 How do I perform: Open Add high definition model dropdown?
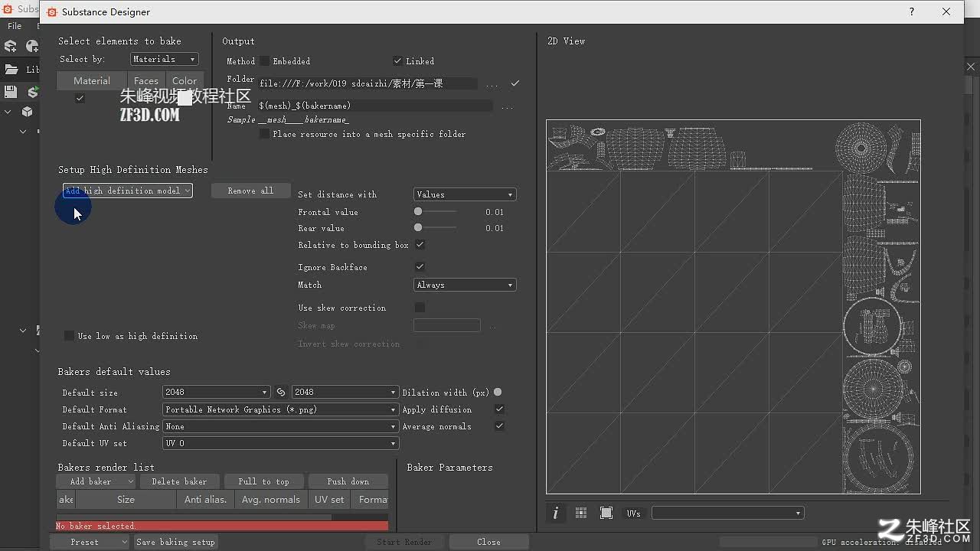[x=128, y=191]
